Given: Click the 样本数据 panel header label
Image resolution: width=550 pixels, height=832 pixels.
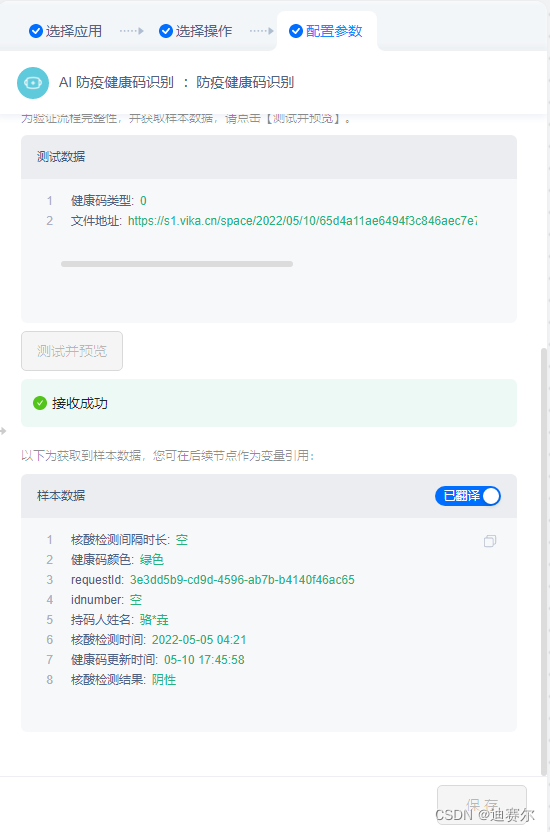Looking at the screenshot, I should pyautogui.click(x=61, y=496).
